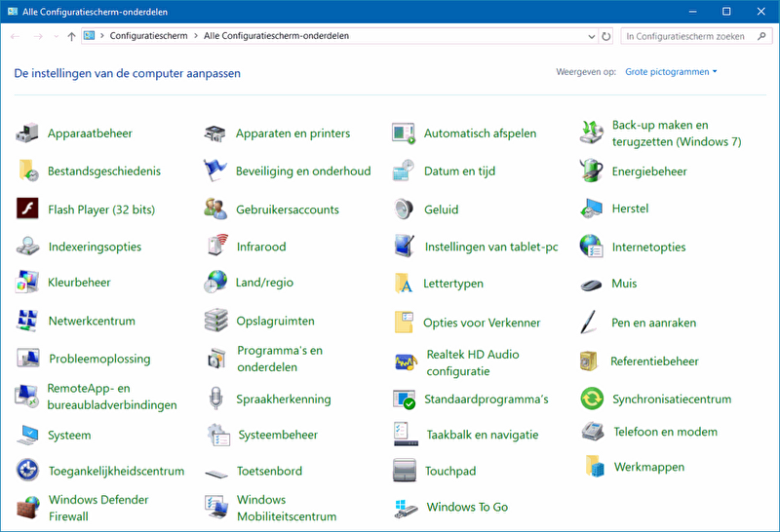Select Configuratiescherm in the breadcrumb path
Viewport: 780px width, 532px height.
[148, 36]
